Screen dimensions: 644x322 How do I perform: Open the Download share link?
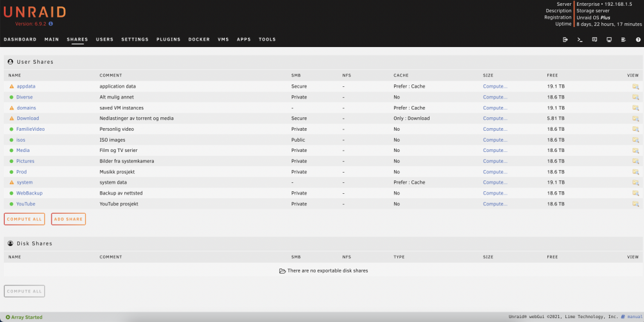[x=28, y=118]
